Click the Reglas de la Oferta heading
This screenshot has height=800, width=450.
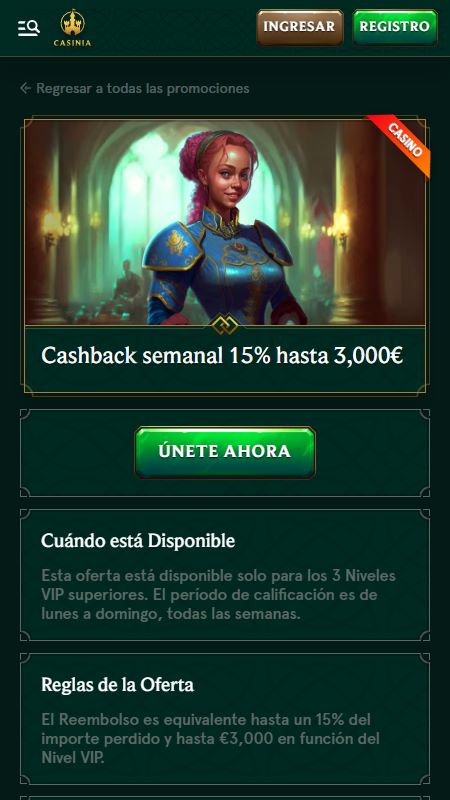click(x=117, y=685)
